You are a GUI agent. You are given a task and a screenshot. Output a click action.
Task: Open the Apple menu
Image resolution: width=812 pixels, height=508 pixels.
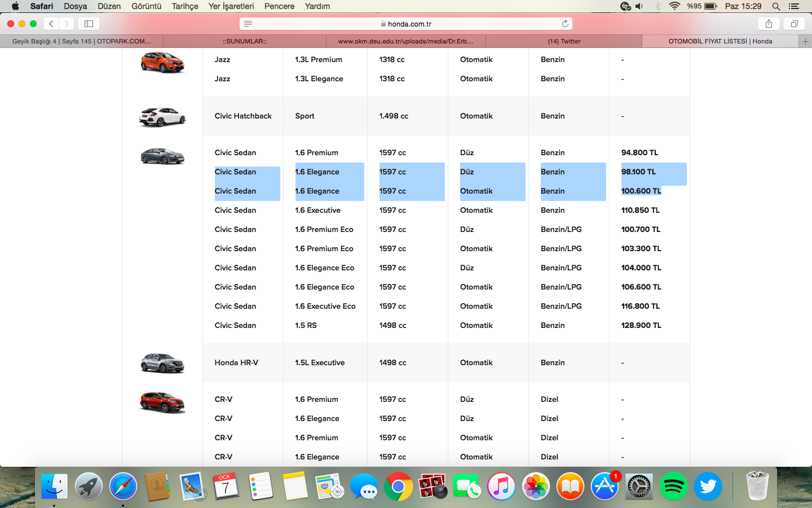coord(15,6)
